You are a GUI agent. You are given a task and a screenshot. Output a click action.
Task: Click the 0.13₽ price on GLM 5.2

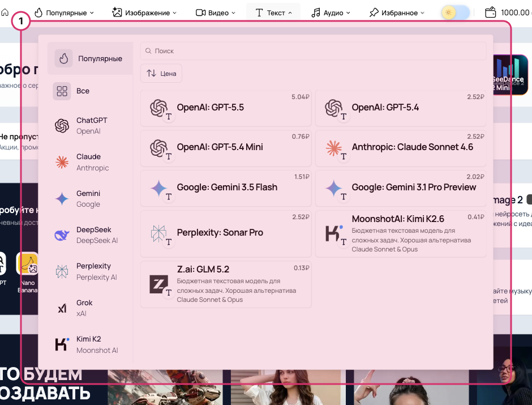point(301,268)
